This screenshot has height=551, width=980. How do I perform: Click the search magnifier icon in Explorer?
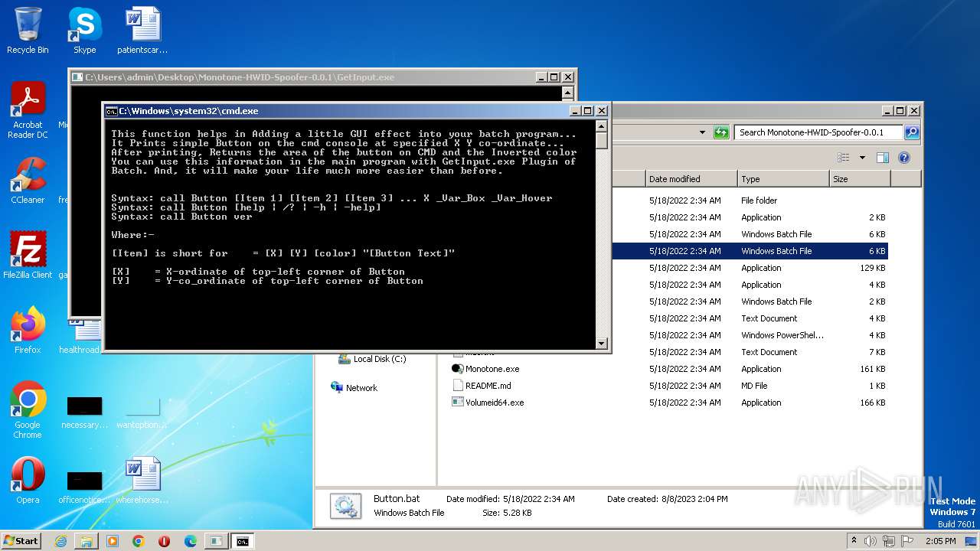point(911,132)
